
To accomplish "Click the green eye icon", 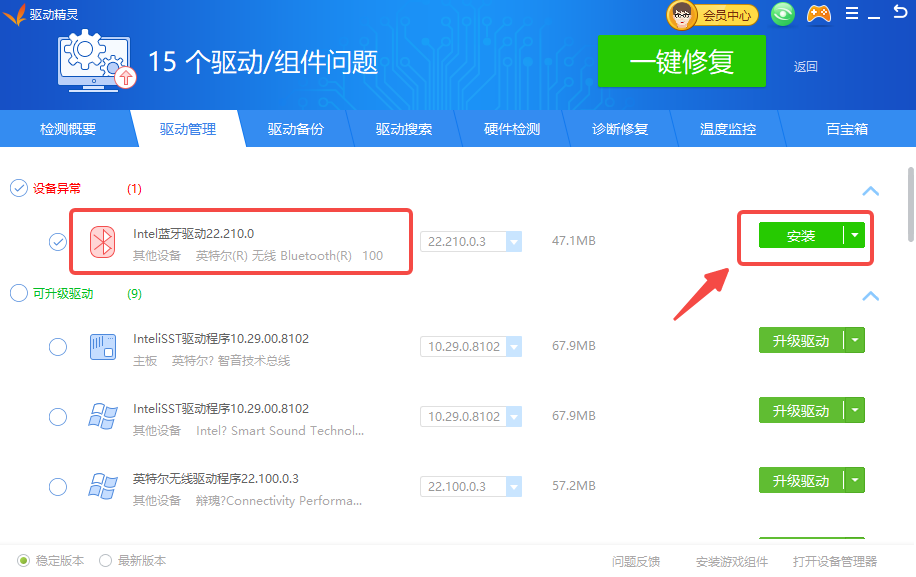I will tap(783, 14).
